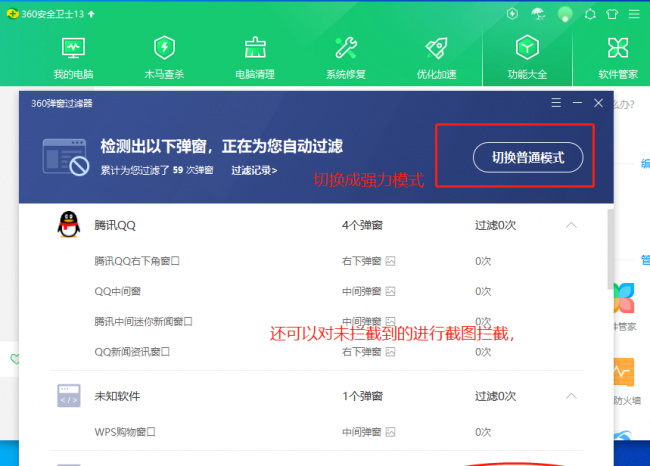Open 软件管家 software manager
Screen dimensions: 650x466
[618, 58]
